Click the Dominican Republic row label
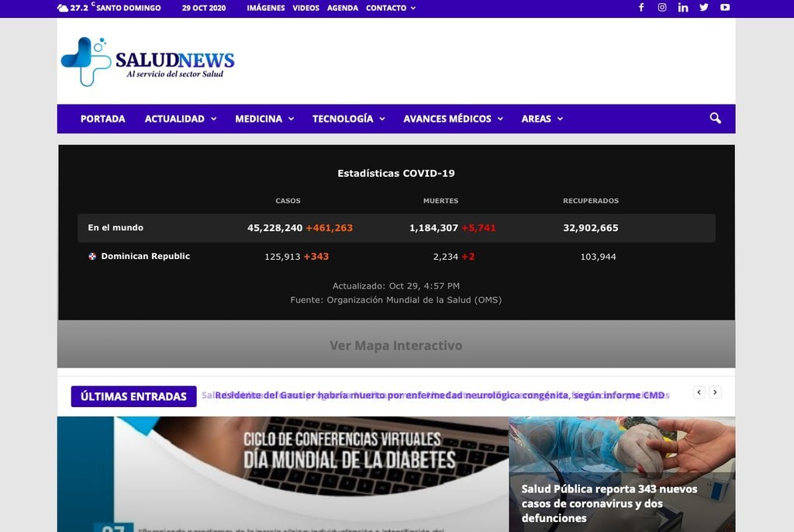 145,257
